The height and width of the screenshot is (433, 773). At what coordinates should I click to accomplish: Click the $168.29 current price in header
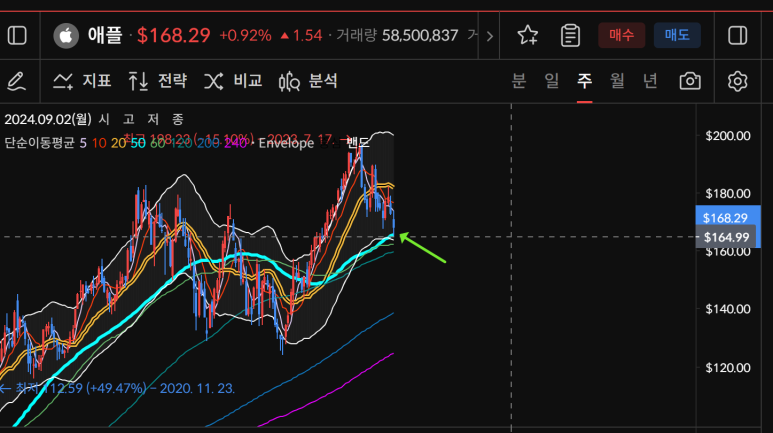click(174, 36)
